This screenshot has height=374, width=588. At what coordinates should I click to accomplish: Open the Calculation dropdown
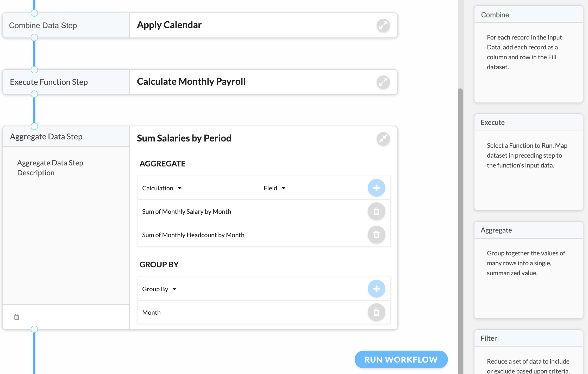click(162, 188)
